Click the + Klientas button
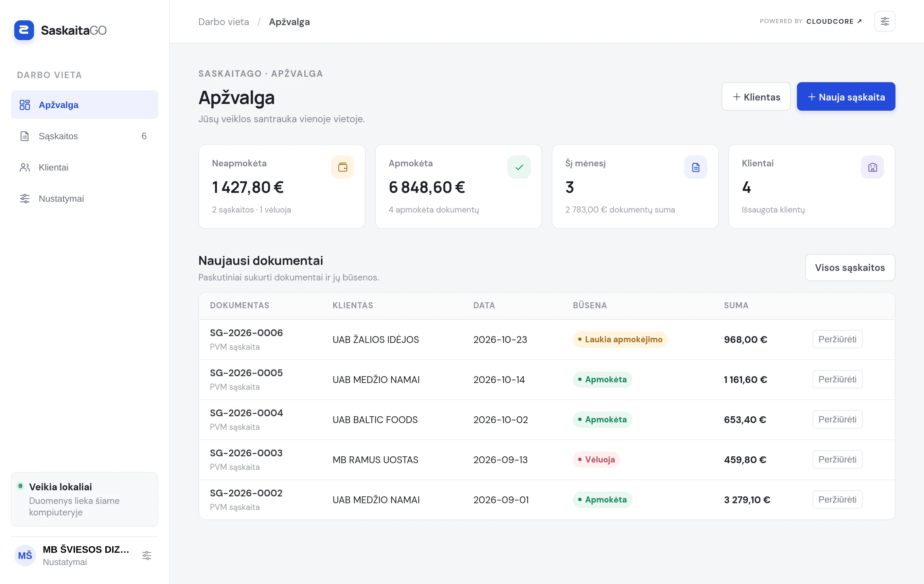Screen dimensions: 924x584 (756, 97)
